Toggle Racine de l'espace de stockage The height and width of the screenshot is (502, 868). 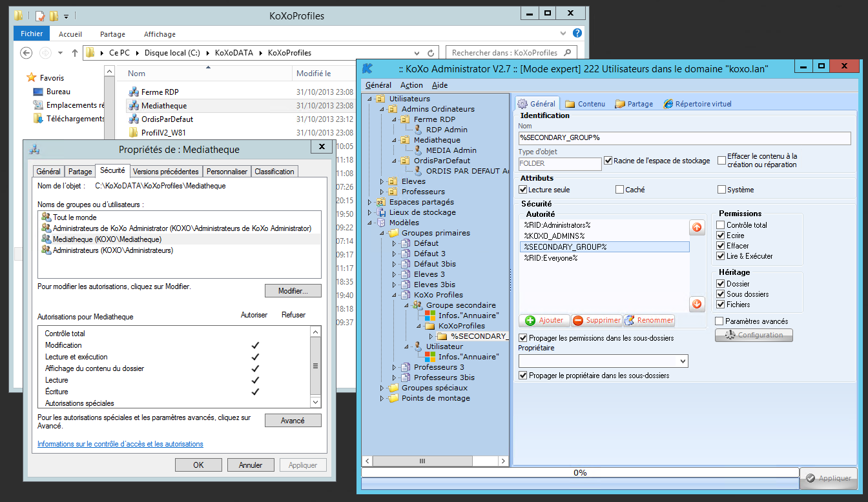[x=608, y=161]
